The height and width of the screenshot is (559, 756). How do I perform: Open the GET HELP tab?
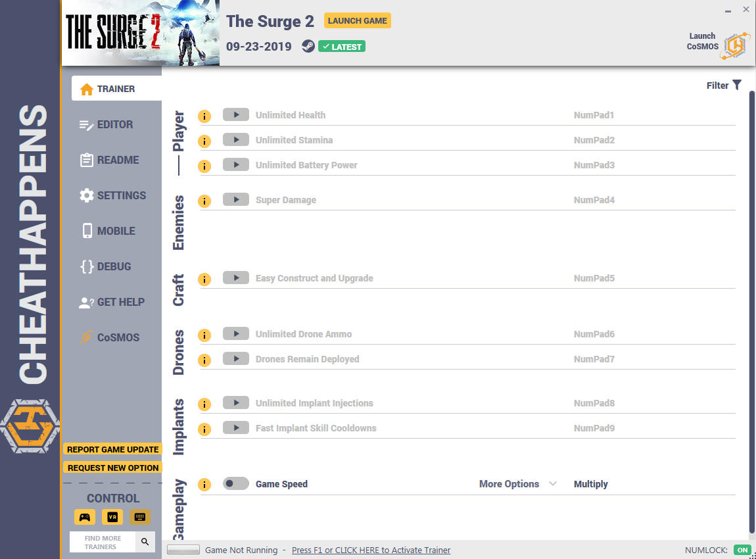pos(112,303)
